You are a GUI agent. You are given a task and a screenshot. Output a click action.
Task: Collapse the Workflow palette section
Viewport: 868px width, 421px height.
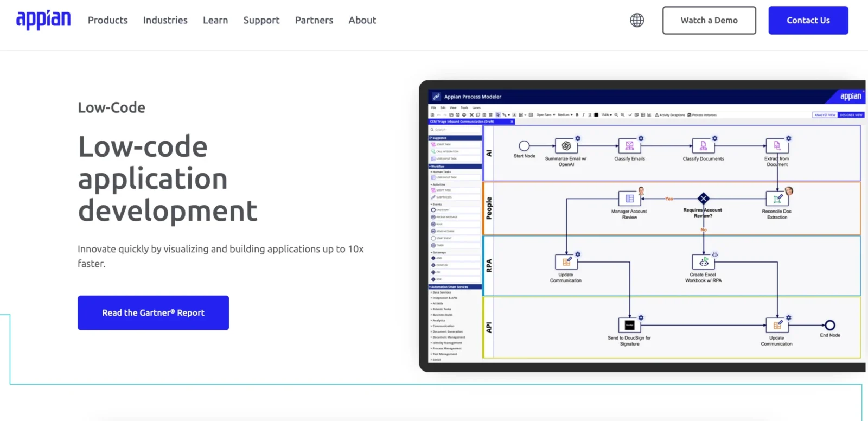(455, 167)
